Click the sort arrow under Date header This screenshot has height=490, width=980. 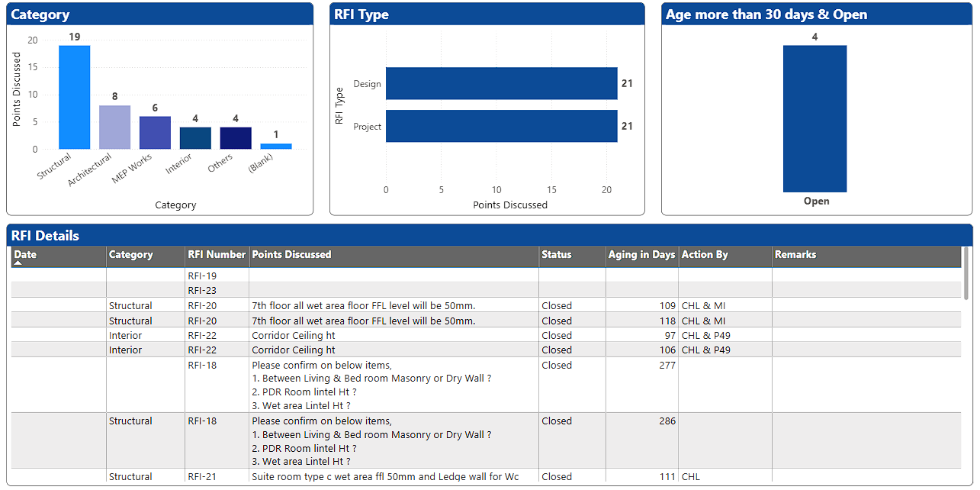tap(18, 263)
